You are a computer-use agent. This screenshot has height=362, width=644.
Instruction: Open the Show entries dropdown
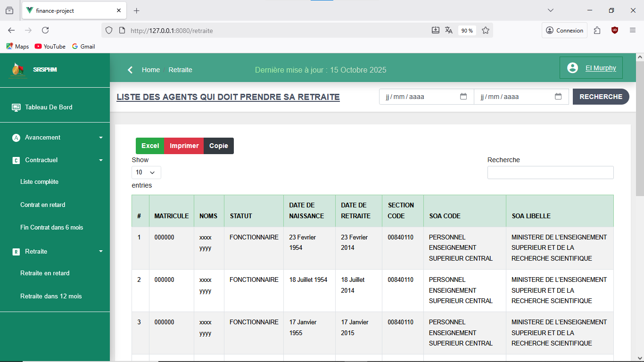point(146,173)
